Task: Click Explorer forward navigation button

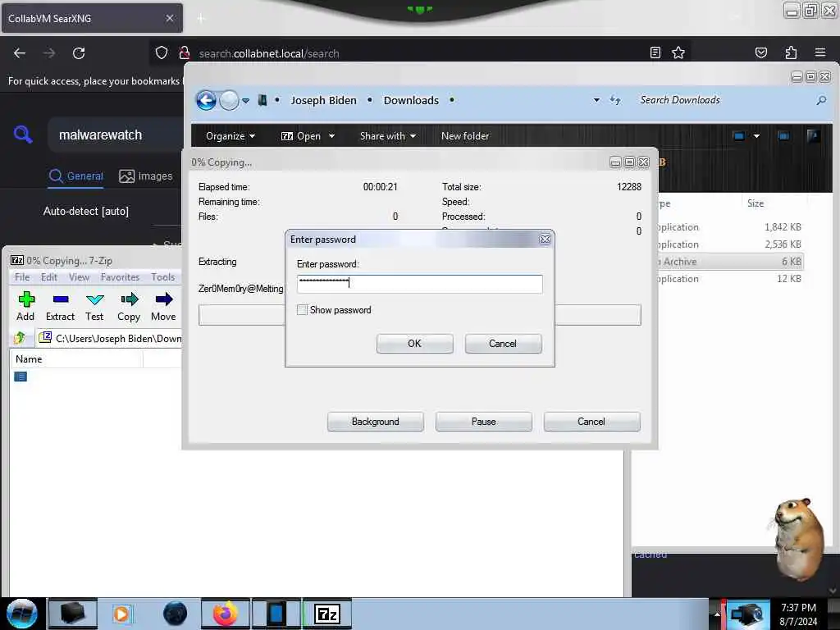Action: tap(230, 100)
